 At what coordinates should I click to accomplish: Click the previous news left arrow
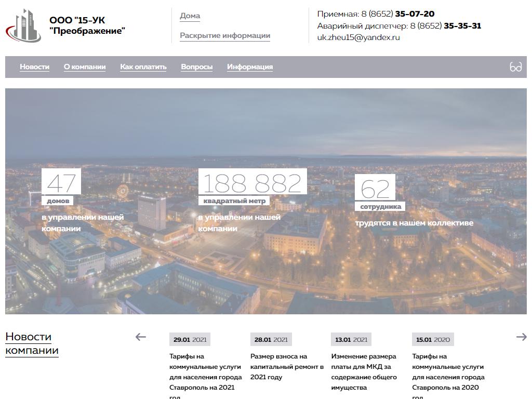(x=141, y=337)
